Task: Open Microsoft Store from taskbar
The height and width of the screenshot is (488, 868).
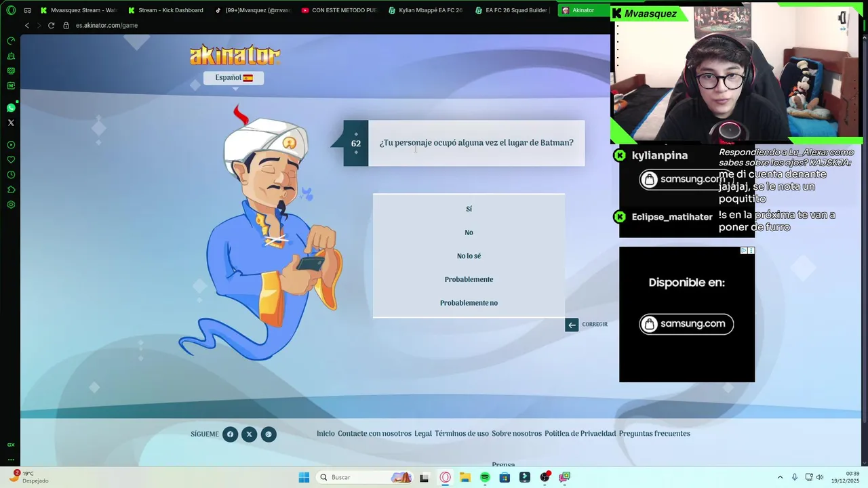Action: [x=505, y=477]
